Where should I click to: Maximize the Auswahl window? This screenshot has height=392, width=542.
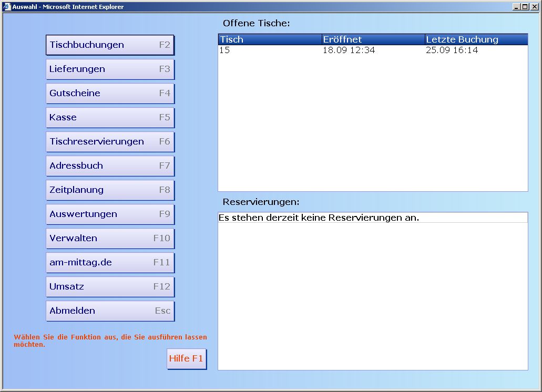click(525, 7)
